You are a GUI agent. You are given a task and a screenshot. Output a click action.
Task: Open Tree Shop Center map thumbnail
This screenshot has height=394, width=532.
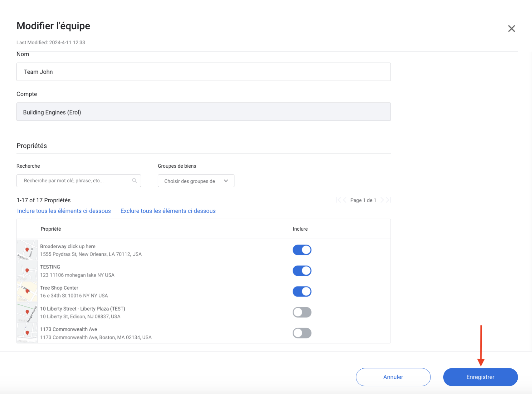click(x=27, y=292)
